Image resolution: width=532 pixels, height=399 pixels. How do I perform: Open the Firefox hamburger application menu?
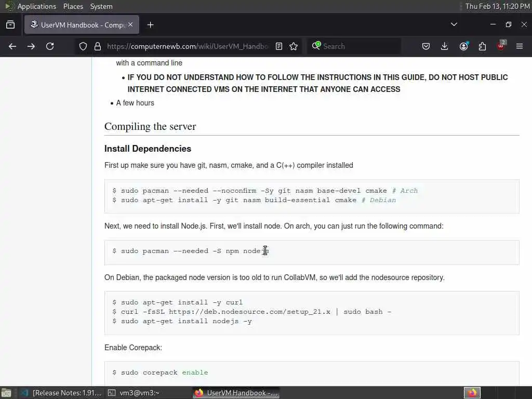520,46
